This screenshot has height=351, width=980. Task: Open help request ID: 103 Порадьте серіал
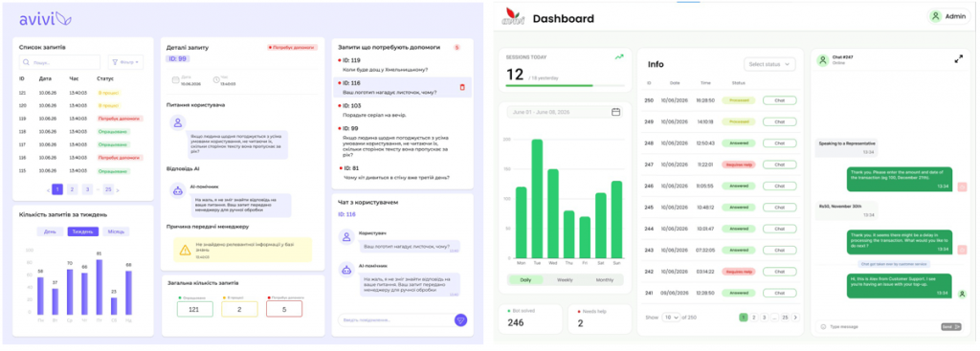click(x=402, y=111)
